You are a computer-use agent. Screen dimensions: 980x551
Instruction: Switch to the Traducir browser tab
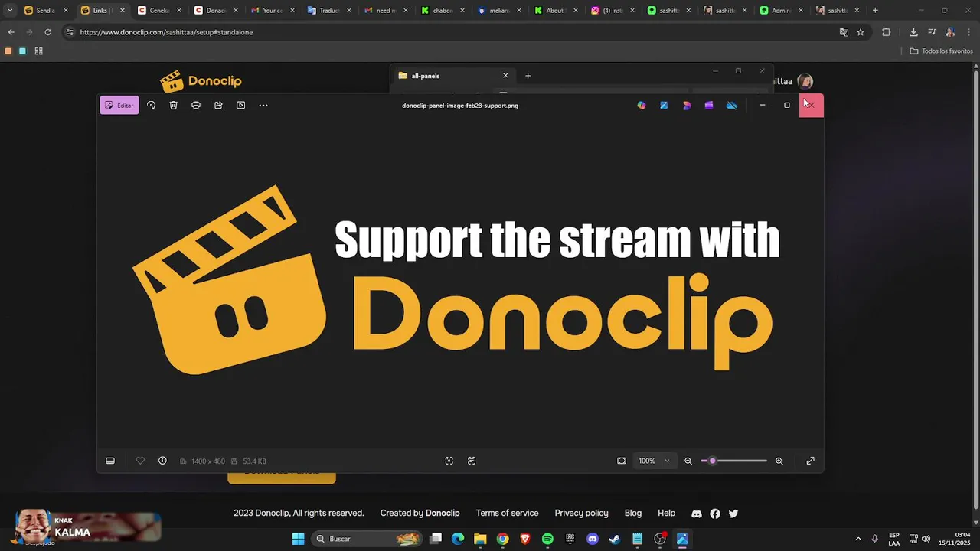pos(329,11)
